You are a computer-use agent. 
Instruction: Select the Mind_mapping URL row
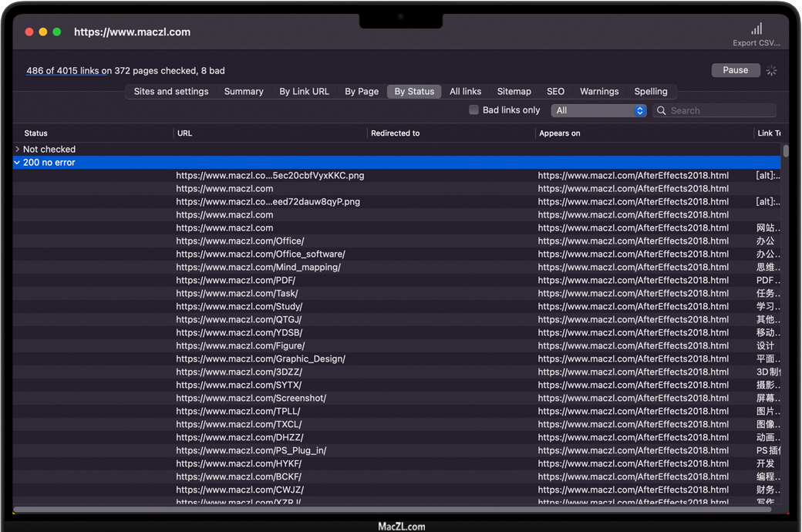tap(258, 268)
